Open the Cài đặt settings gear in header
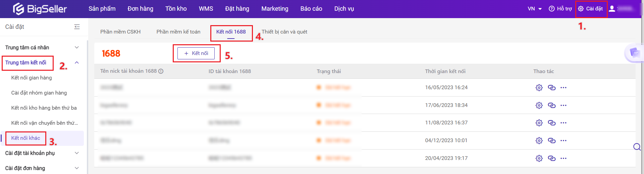This screenshot has width=644, height=174. click(x=590, y=9)
